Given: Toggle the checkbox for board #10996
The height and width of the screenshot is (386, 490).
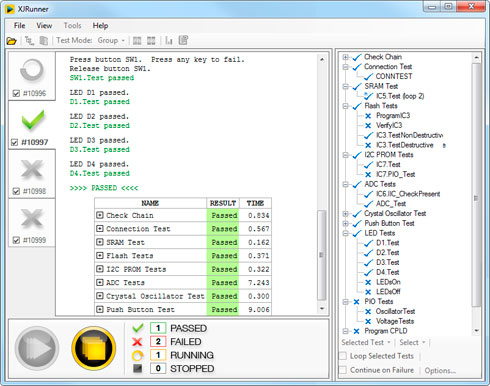Looking at the screenshot, I should pos(16,93).
